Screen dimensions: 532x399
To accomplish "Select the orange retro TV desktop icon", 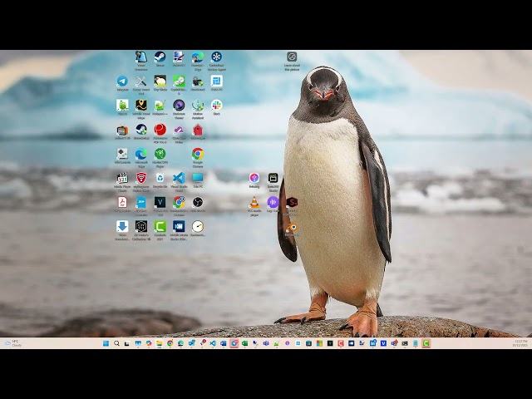I will tap(122, 131).
